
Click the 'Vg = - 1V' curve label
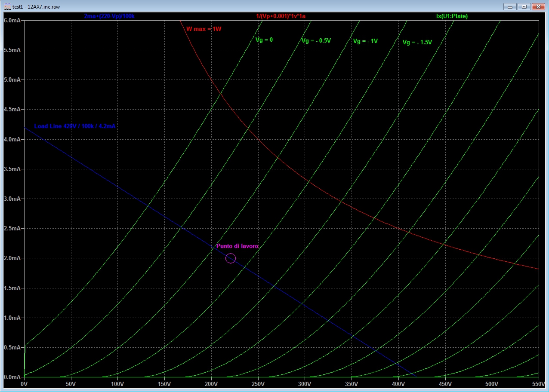point(365,41)
